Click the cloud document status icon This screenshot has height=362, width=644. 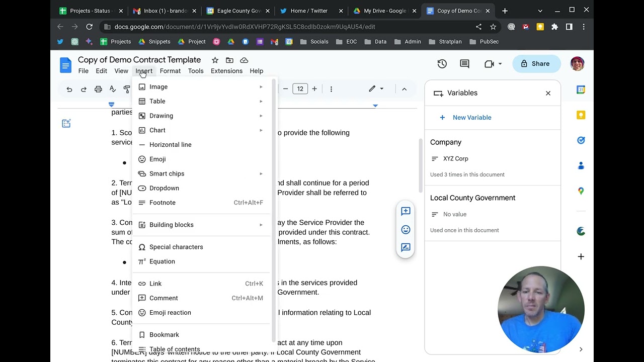point(244,60)
